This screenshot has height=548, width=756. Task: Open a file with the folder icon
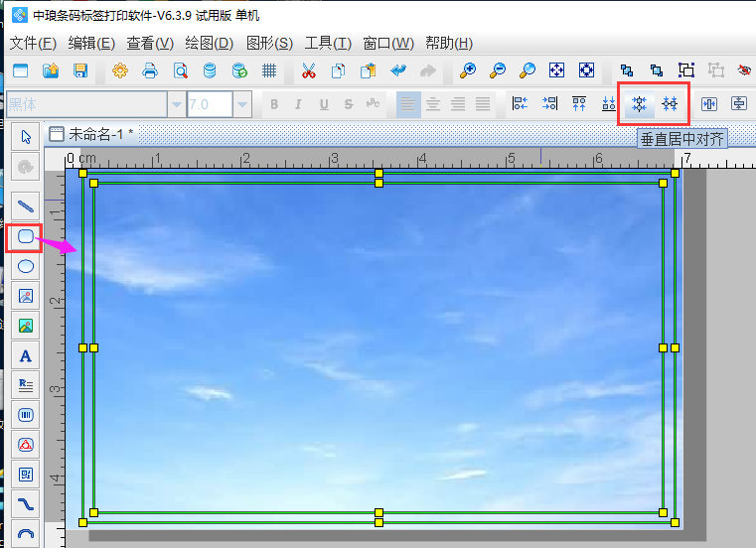coord(51,70)
